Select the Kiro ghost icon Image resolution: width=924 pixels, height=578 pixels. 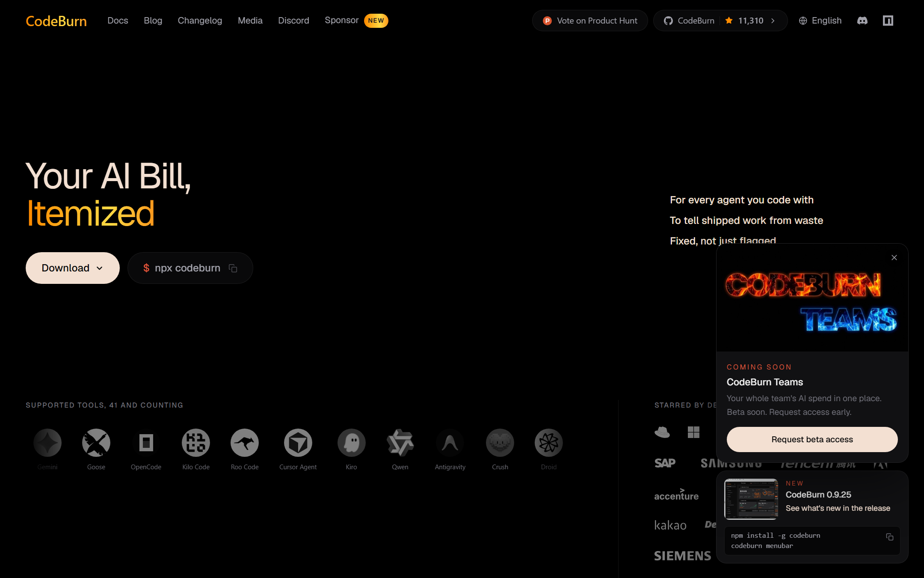351,443
